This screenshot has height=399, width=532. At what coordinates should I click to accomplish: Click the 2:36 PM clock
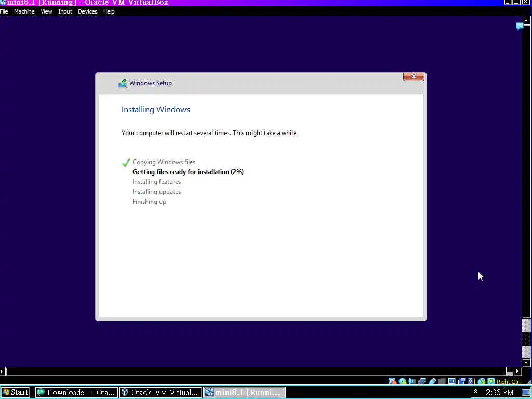click(499, 393)
